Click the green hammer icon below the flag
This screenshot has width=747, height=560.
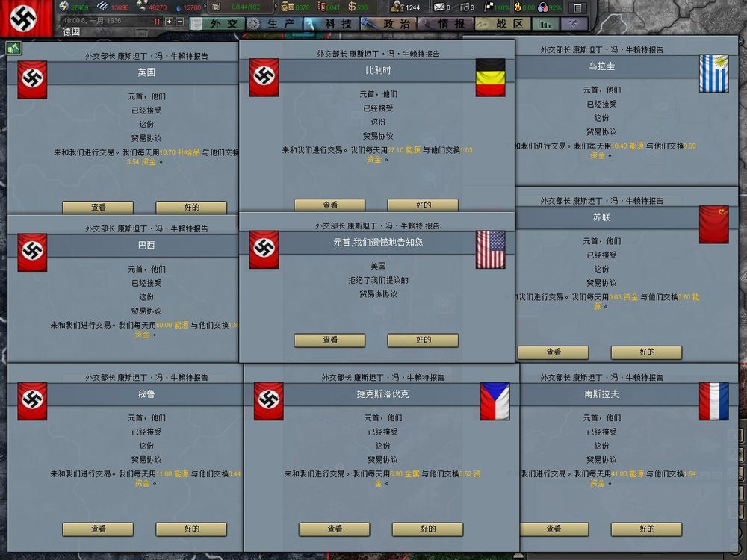13,48
